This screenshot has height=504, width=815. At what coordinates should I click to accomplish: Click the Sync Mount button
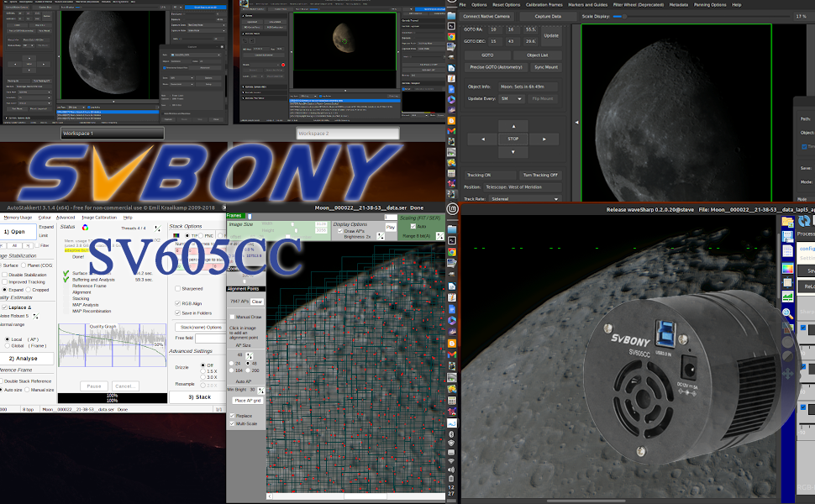546,67
